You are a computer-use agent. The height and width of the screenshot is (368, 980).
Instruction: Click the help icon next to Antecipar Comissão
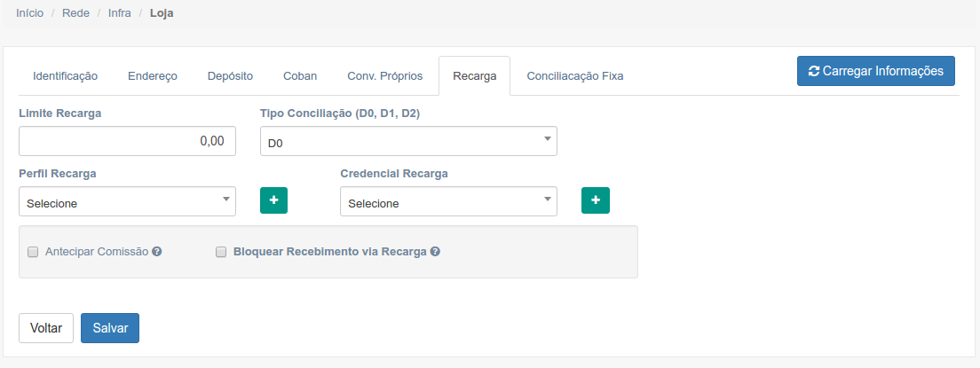coord(157,252)
